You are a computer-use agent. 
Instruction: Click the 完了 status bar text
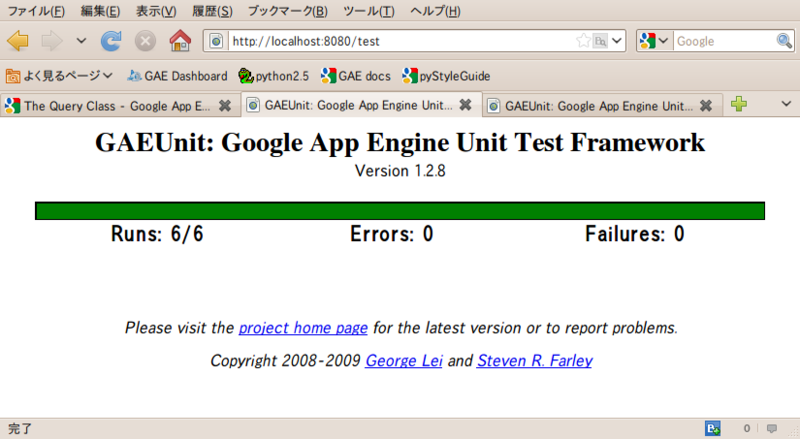coord(20,428)
